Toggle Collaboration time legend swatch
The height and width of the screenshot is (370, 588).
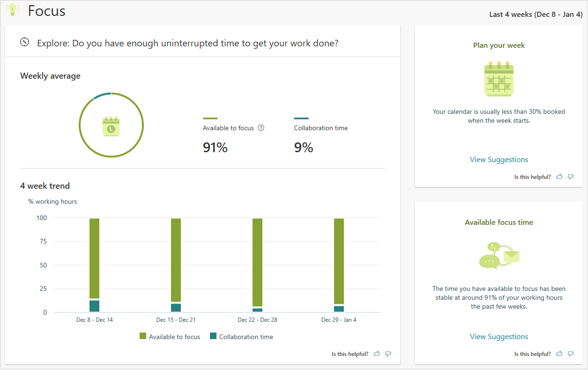[x=213, y=336]
